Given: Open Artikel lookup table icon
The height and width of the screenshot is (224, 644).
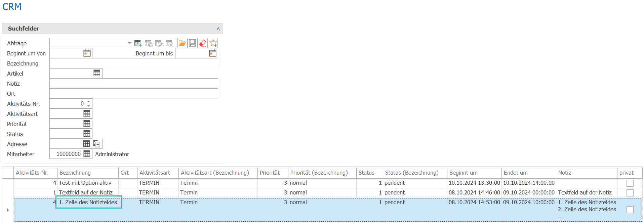Looking at the screenshot, I should point(97,73).
